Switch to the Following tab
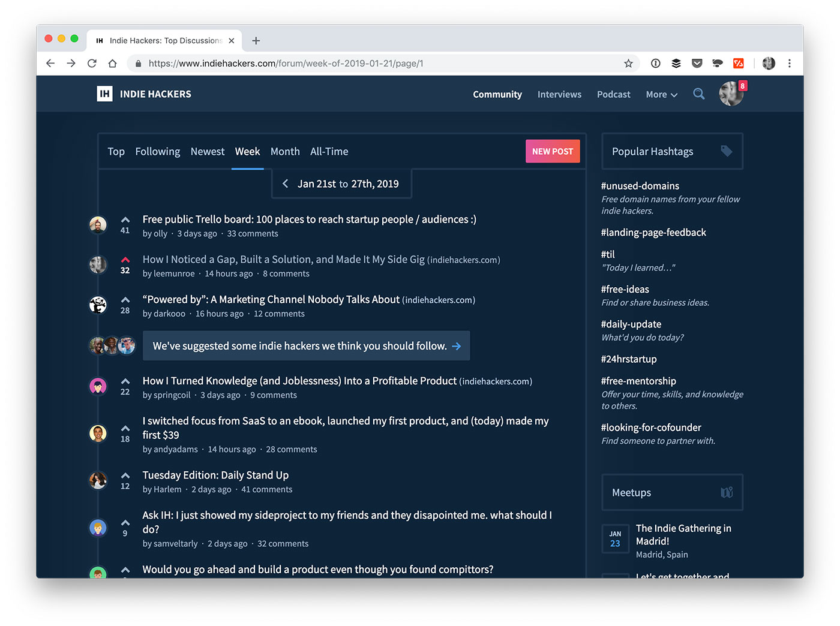 coord(157,151)
